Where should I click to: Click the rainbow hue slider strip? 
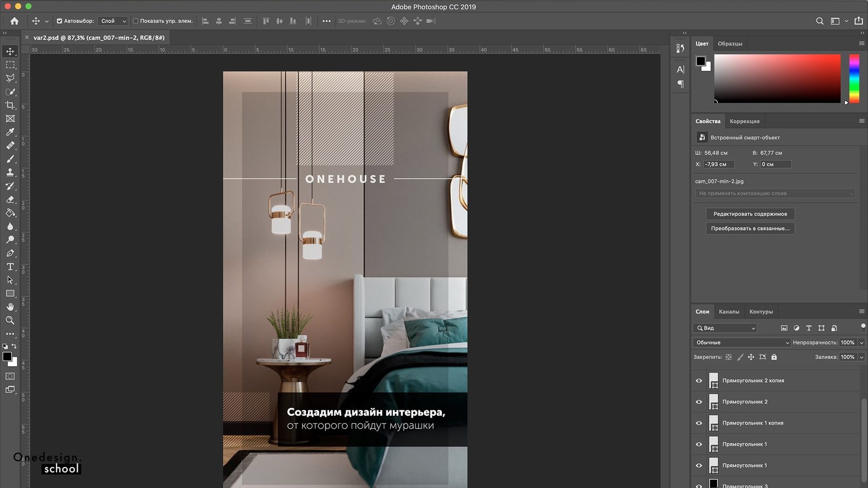point(854,78)
